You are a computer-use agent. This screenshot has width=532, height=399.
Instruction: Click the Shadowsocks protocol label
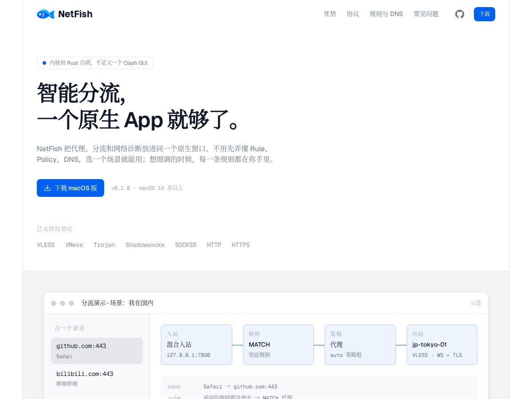click(145, 245)
